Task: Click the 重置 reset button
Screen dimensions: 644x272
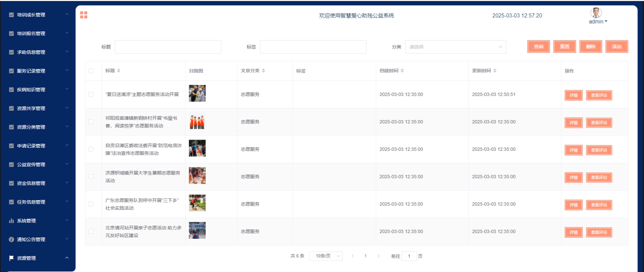Action: pyautogui.click(x=565, y=47)
